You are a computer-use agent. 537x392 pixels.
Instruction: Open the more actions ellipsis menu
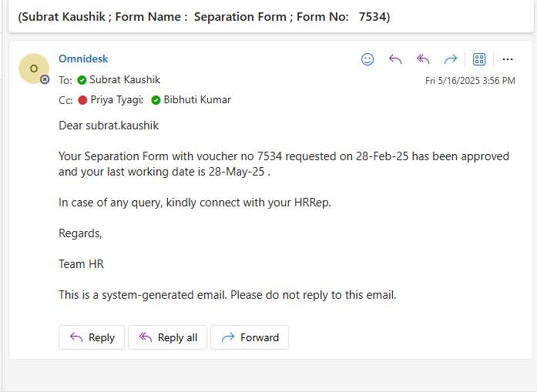tap(507, 59)
